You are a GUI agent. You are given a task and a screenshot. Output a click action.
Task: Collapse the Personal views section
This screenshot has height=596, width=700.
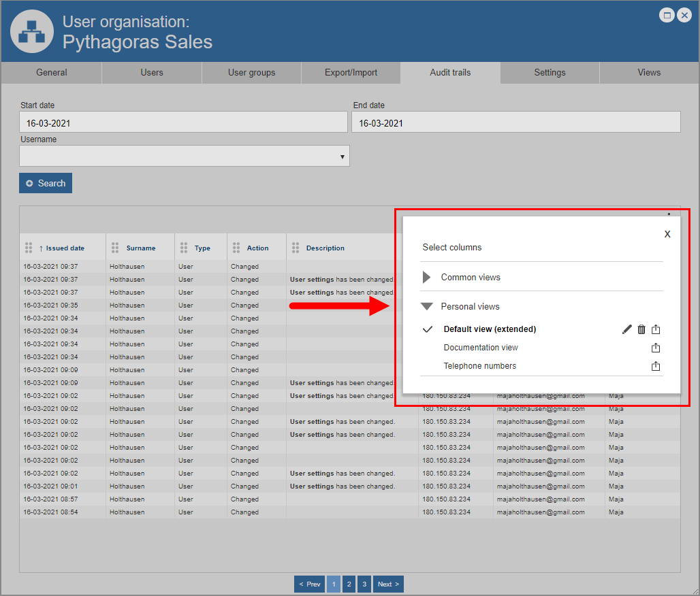427,306
